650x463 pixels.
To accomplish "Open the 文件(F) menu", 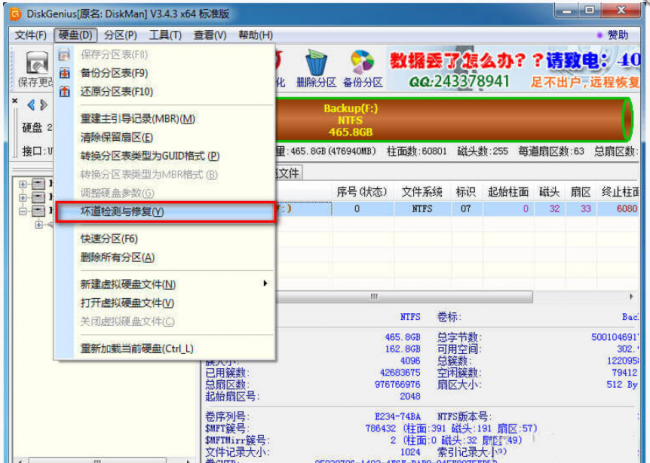I will tap(30, 35).
